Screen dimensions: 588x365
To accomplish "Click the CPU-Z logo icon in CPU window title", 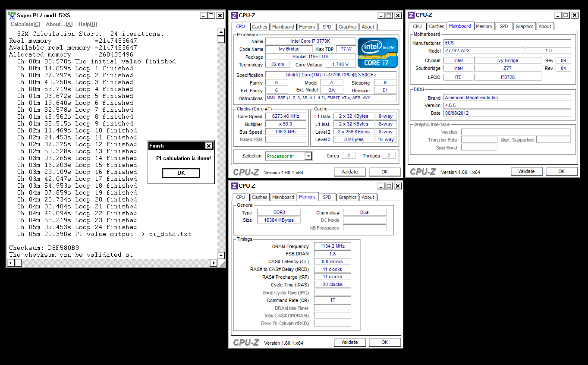I will [x=234, y=15].
